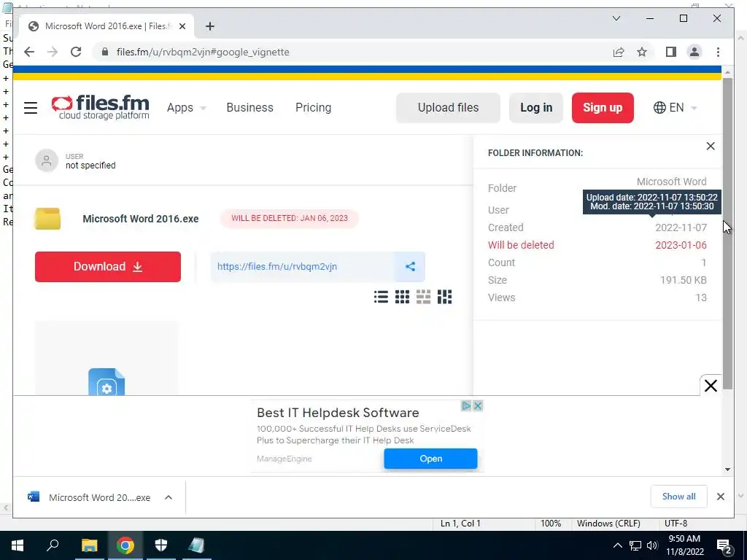The height and width of the screenshot is (560, 747).
Task: Open the Chrome profile icon
Action: pyautogui.click(x=694, y=52)
